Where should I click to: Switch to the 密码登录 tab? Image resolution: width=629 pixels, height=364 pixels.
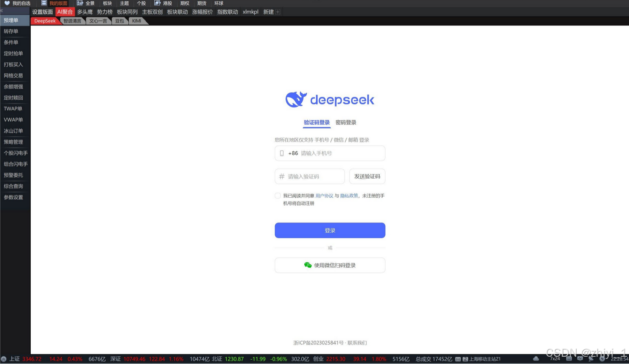click(x=346, y=122)
